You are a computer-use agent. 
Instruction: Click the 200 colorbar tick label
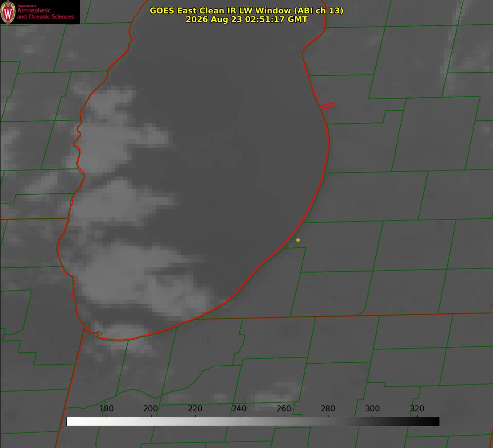point(151,408)
